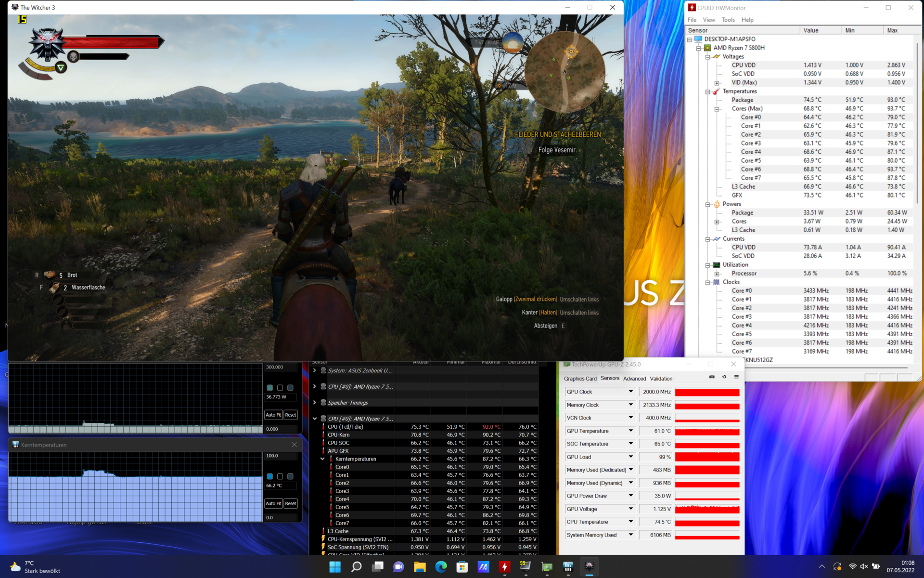Viewport: 924px width, 578px height.
Task: Click the DESKTOP-M1APSFO computer icon
Action: (698, 39)
